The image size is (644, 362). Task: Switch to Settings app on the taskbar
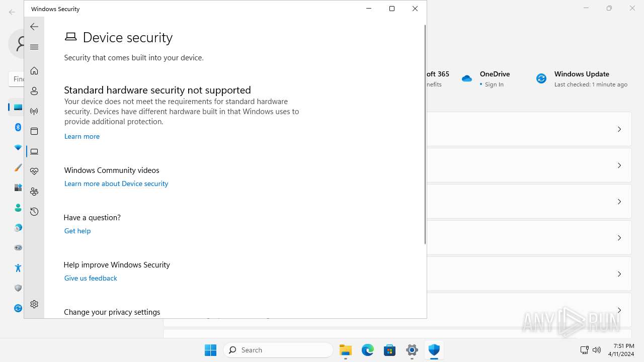coord(412,350)
